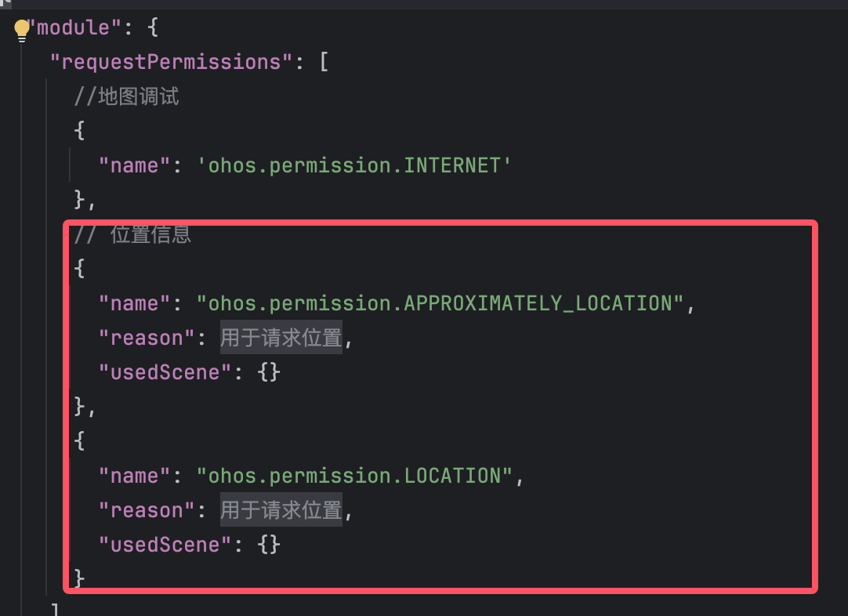848x616 pixels.
Task: Click the 地图调试 comment line
Action: click(126, 96)
